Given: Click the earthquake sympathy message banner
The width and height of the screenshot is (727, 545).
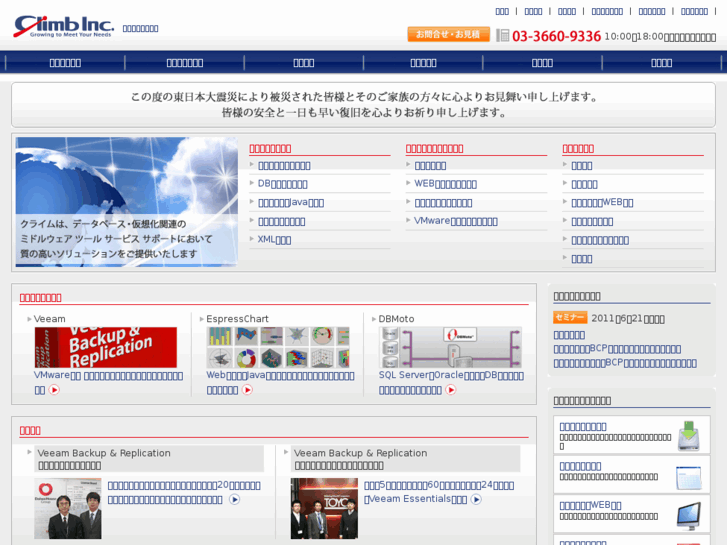Looking at the screenshot, I should (364, 105).
